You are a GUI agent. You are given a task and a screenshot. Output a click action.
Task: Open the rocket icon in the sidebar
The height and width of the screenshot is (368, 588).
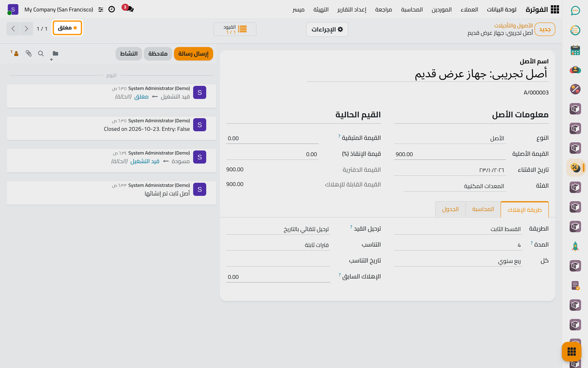click(575, 246)
